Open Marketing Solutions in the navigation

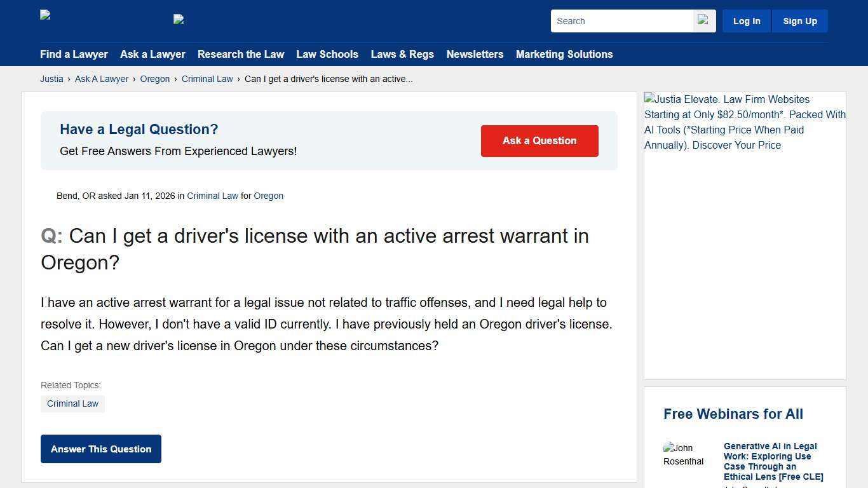pos(564,55)
